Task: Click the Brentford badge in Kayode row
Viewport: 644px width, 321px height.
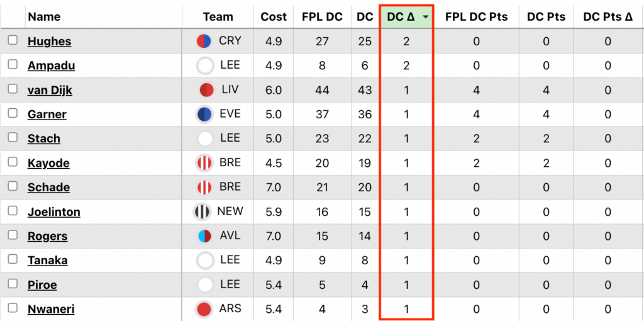Action: 204,163
